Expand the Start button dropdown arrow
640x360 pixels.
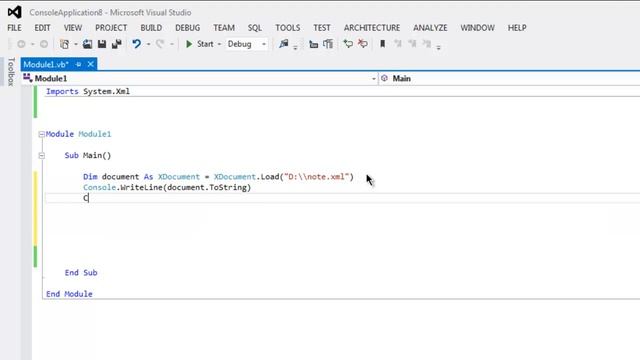point(219,44)
